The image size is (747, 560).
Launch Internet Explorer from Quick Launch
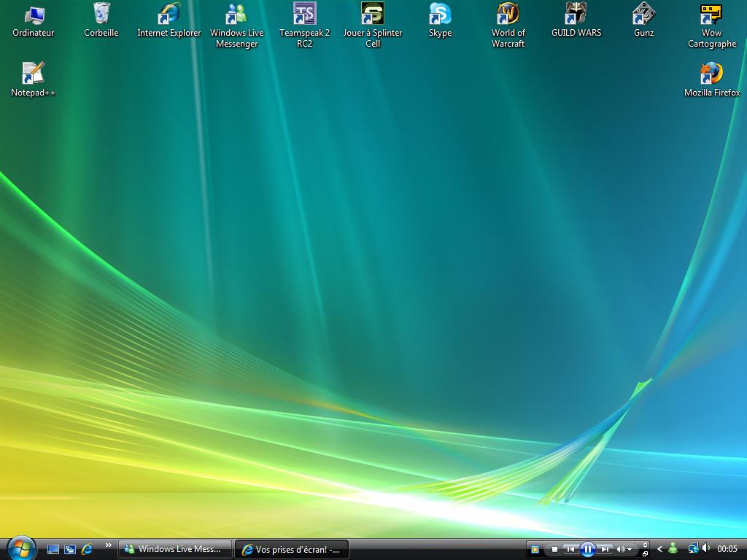[88, 550]
